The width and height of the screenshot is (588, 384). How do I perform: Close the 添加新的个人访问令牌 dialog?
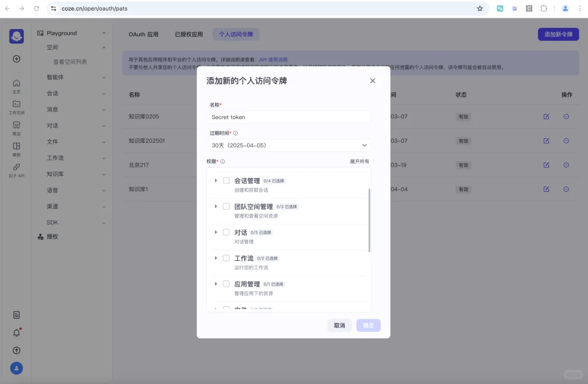(373, 81)
